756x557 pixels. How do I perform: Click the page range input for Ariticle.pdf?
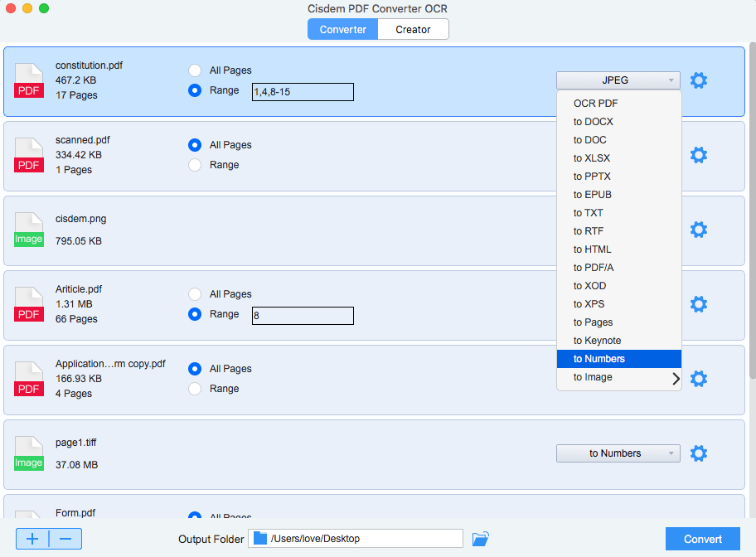(303, 316)
